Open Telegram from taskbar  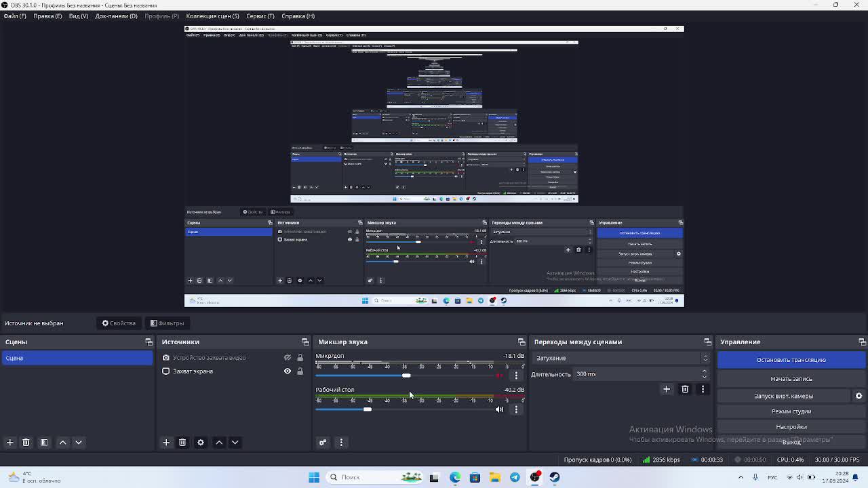[x=515, y=477]
